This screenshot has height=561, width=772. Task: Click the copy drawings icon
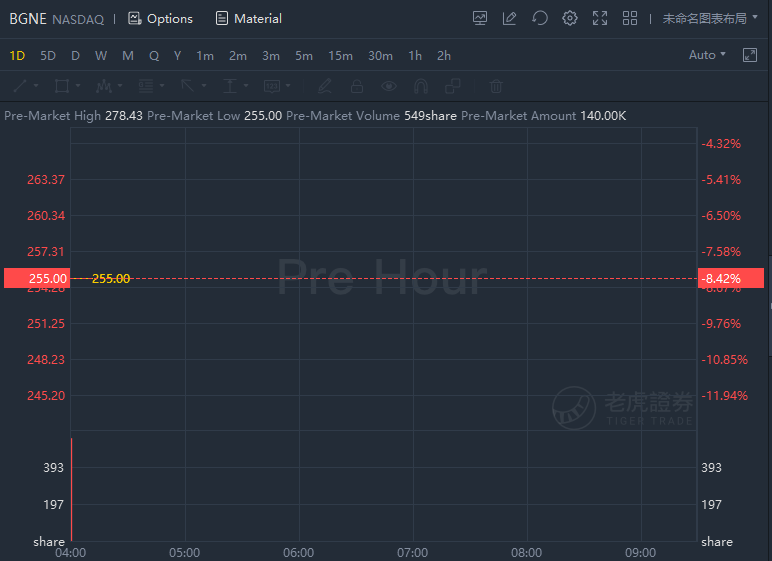tap(452, 86)
